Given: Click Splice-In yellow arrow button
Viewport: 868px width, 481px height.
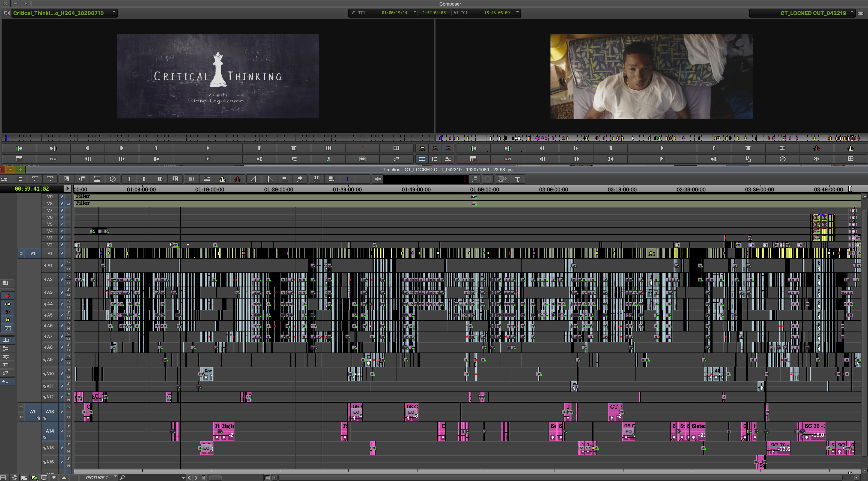Looking at the screenshot, I should 422,148.
